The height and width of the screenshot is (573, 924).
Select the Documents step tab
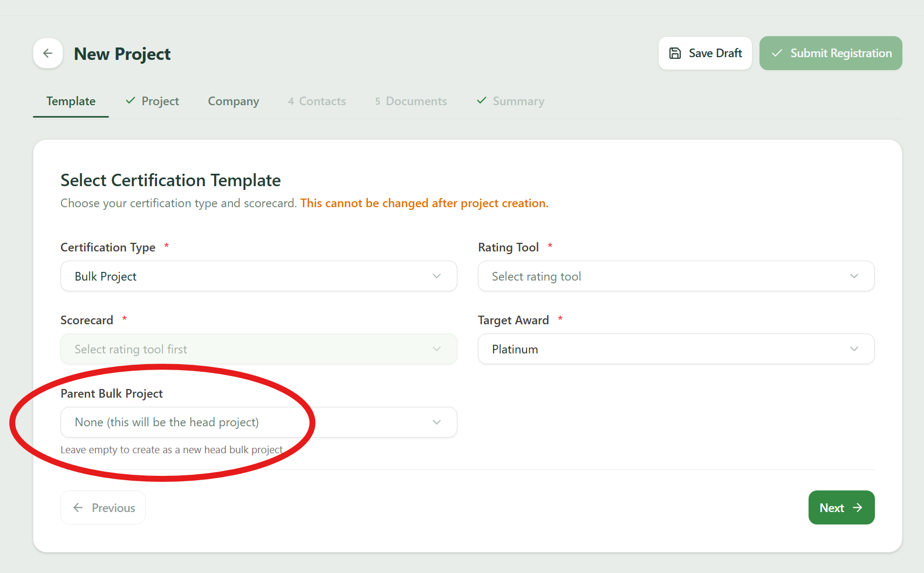tap(411, 101)
